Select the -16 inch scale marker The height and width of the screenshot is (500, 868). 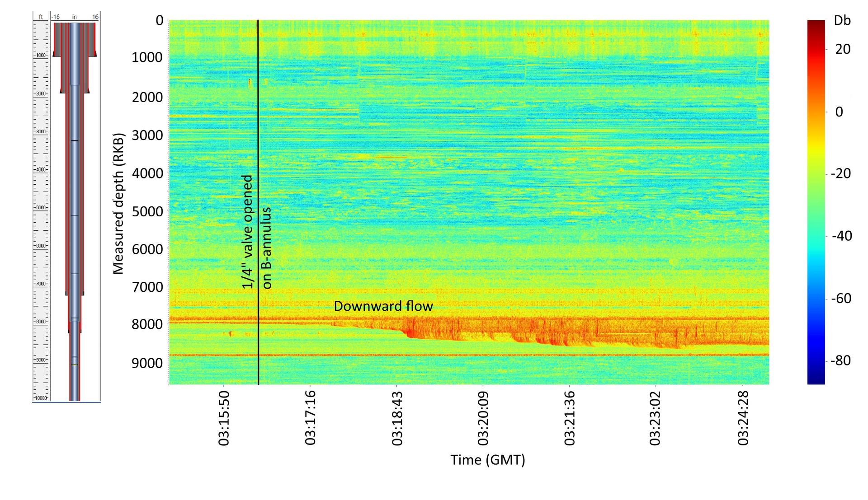click(55, 16)
